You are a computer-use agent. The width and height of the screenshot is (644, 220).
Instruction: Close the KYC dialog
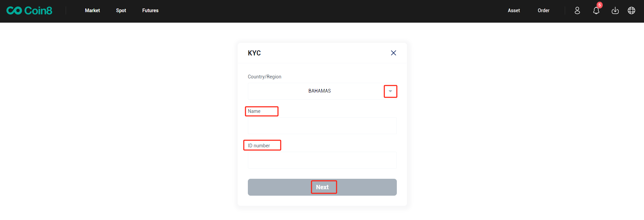point(393,53)
